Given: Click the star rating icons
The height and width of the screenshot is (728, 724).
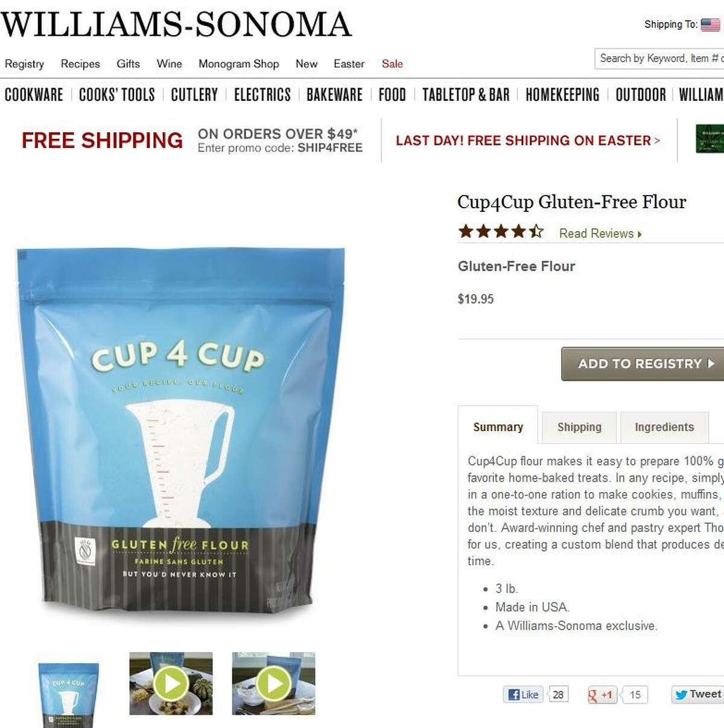Looking at the screenshot, I should click(501, 231).
